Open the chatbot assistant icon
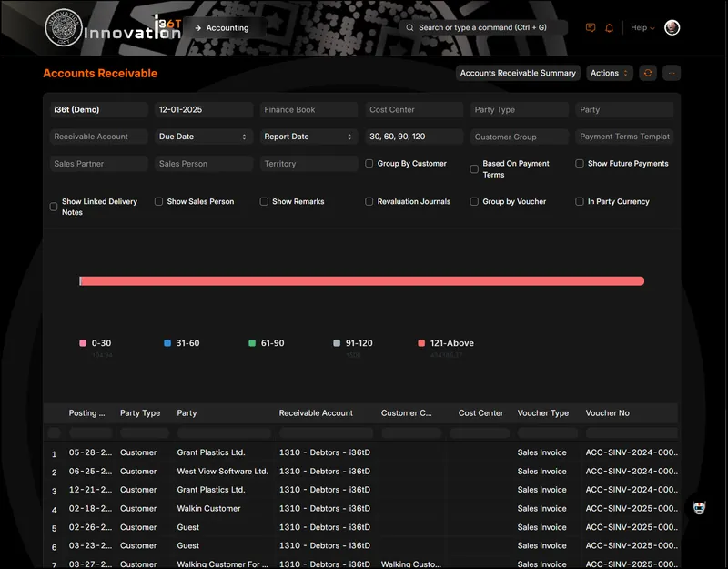728x569 pixels. (699, 508)
